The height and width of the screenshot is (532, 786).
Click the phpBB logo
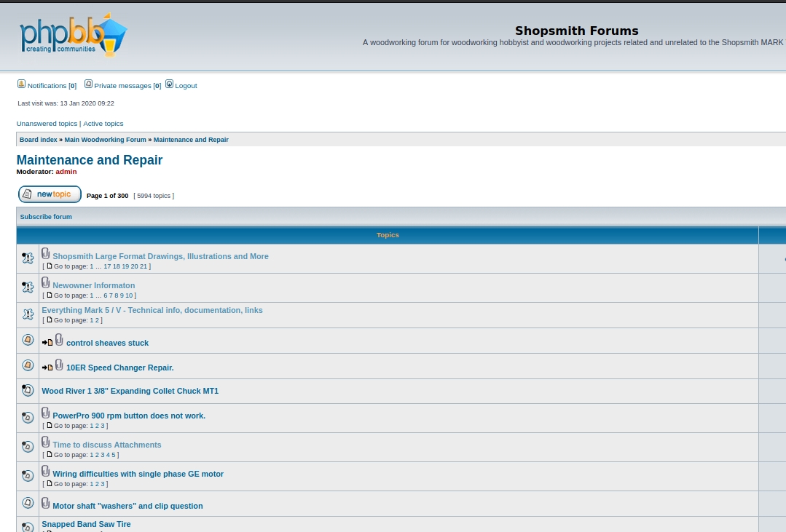(73, 35)
